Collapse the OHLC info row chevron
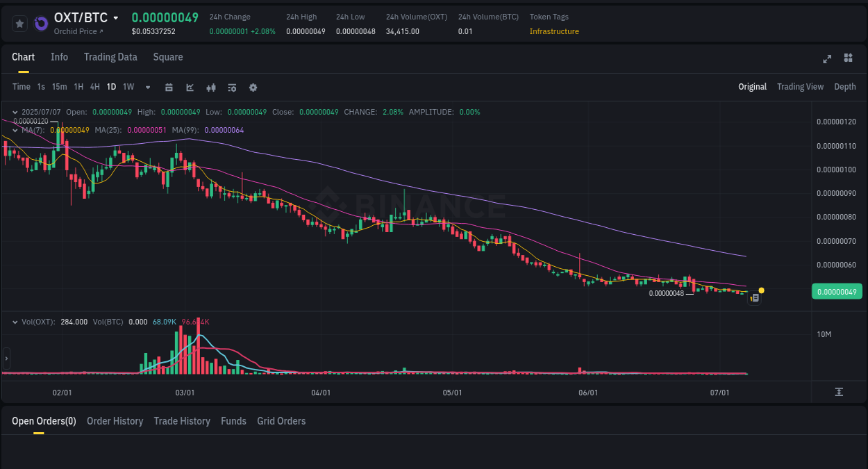Viewport: 868px width, 469px height. (15, 111)
